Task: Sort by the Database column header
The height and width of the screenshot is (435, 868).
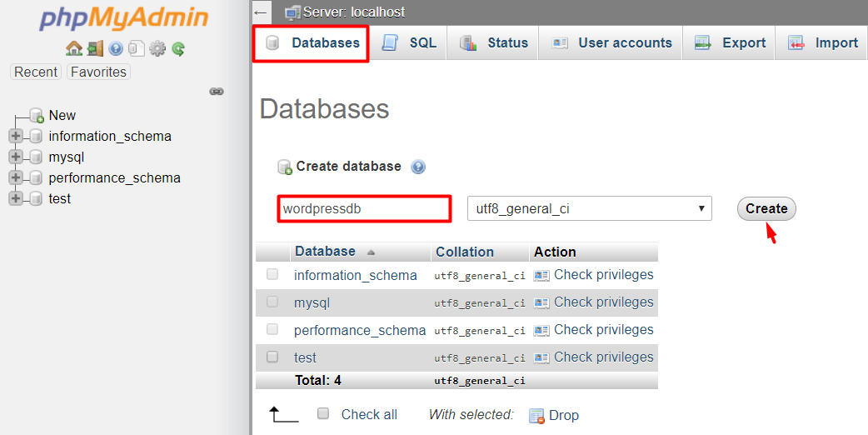Action: coord(326,252)
